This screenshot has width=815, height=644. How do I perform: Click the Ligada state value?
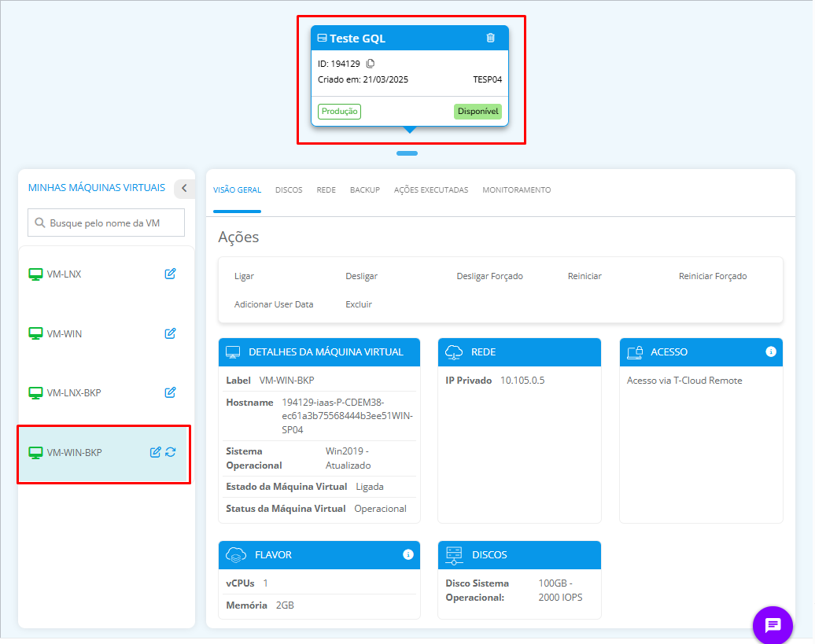(370, 488)
